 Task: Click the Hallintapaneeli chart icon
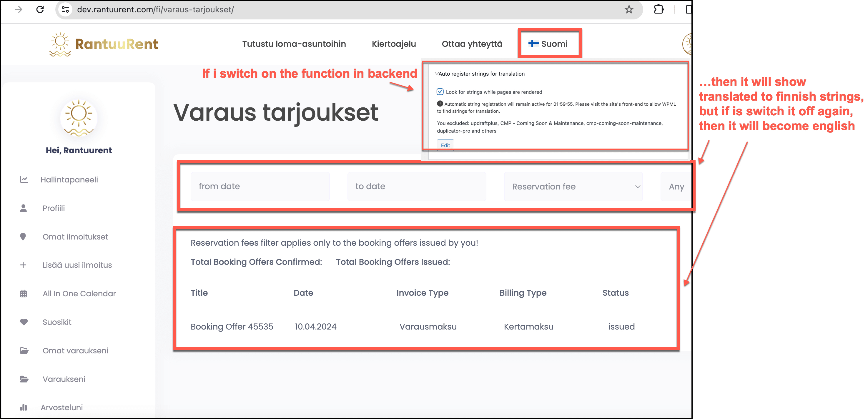pos(24,180)
